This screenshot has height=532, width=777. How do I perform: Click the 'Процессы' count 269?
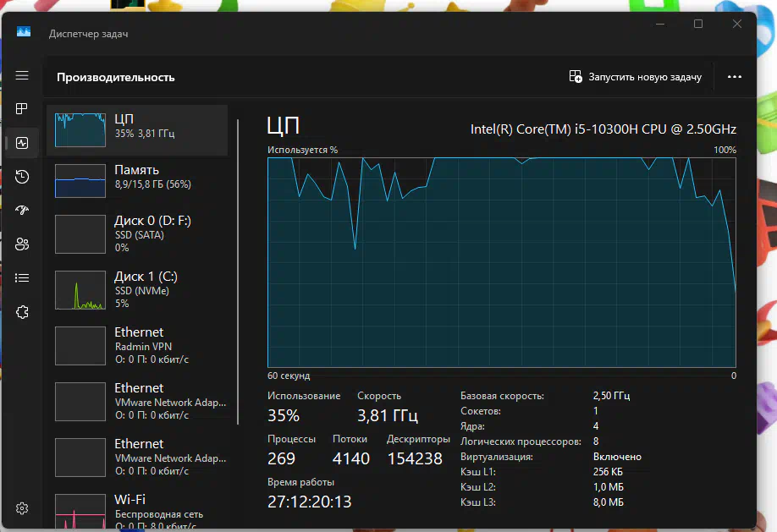(x=281, y=458)
